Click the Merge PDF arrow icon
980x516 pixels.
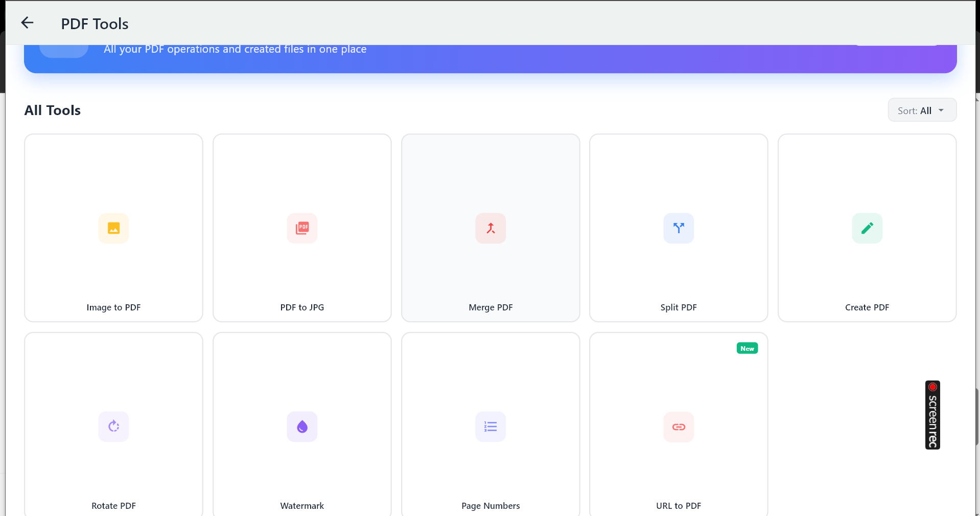491,228
